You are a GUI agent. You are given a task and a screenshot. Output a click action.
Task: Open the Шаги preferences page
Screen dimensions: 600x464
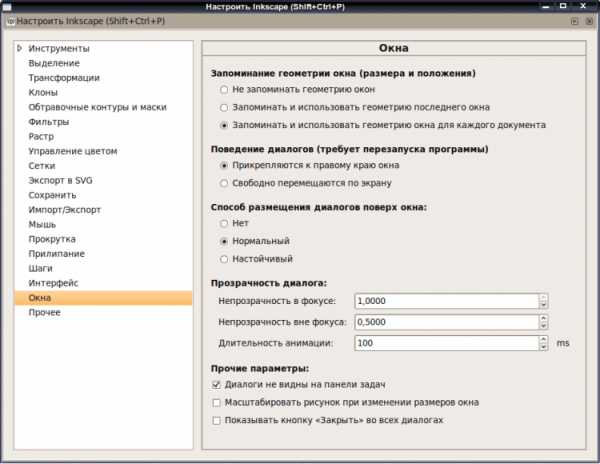coord(40,269)
